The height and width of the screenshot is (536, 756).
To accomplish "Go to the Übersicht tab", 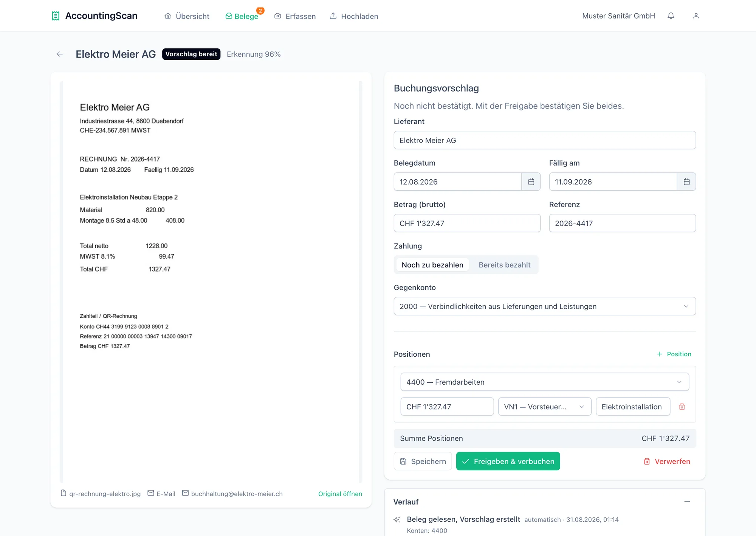I will 187,16.
